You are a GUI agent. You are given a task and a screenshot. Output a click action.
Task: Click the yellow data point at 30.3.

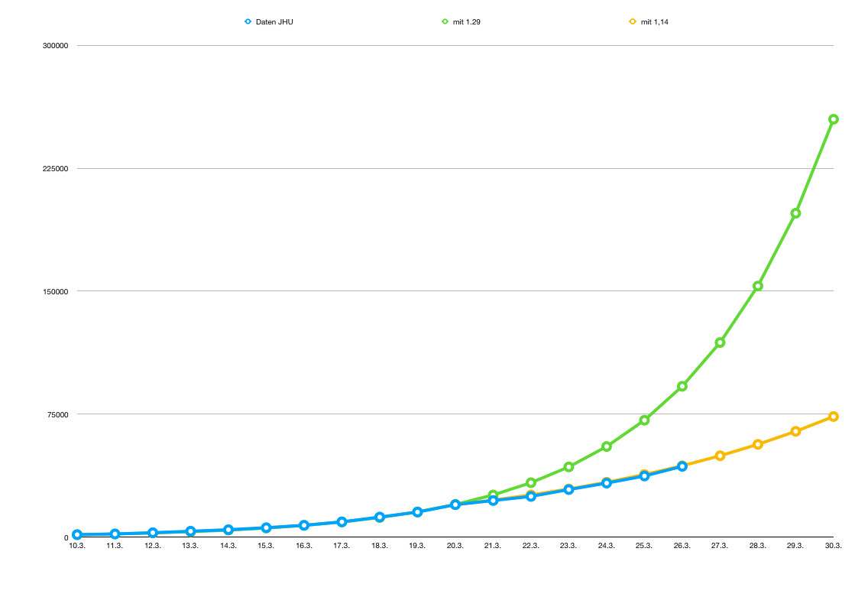pos(834,417)
